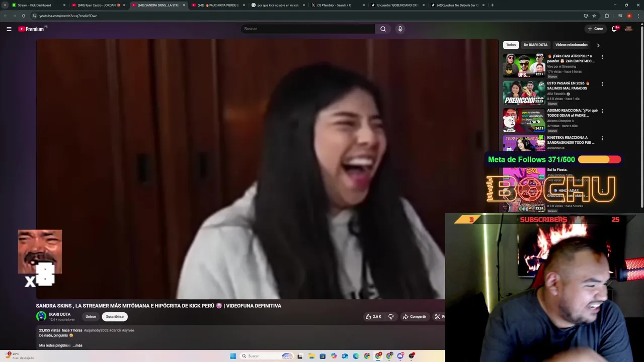Focus the YouTube Buscar search field
The image size is (644, 362).
pyautogui.click(x=307, y=29)
